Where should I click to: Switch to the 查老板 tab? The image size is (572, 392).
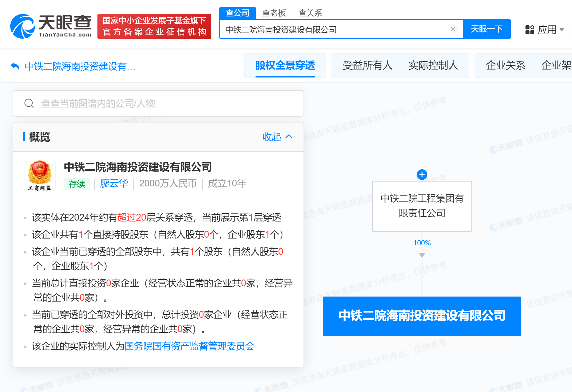click(274, 13)
